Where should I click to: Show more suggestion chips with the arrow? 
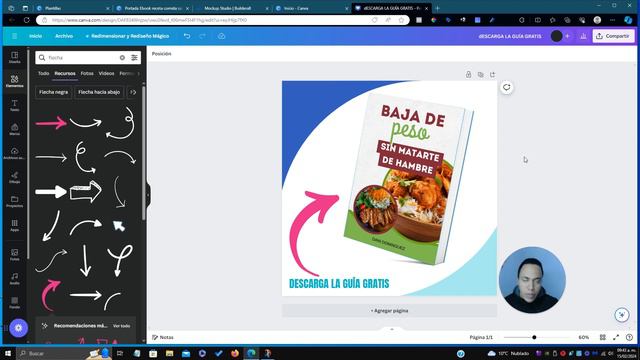(133, 92)
